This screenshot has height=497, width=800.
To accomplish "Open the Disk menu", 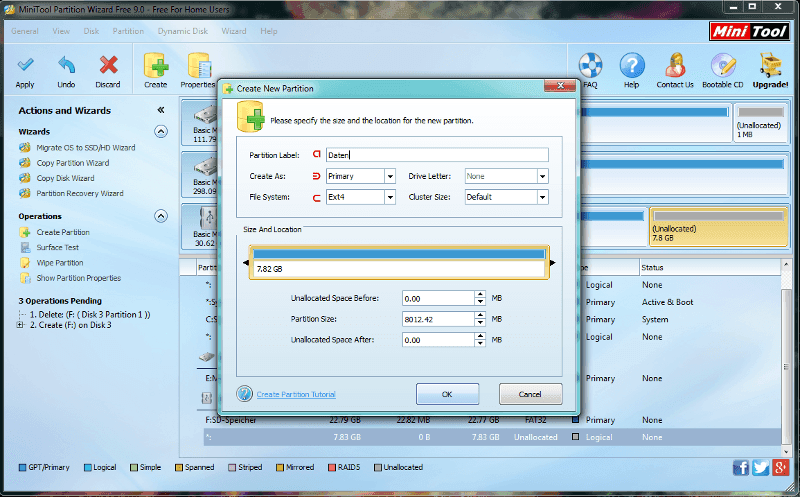I will [x=91, y=31].
